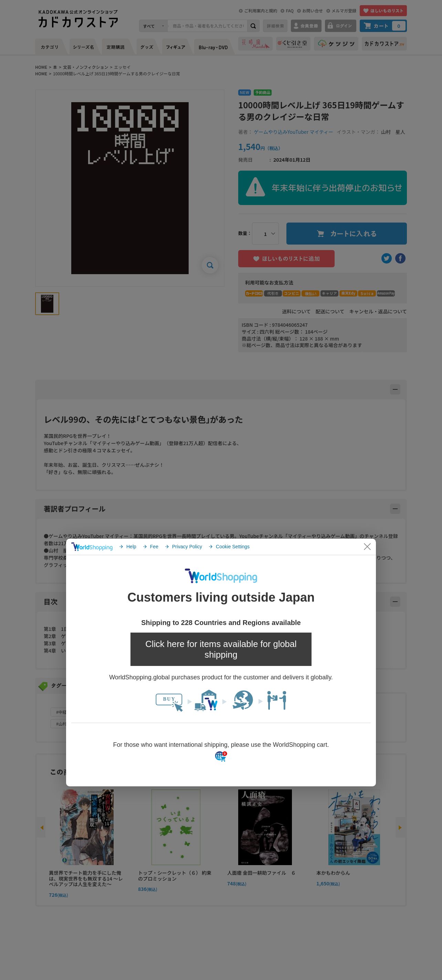
Task: Click the エッセイ breadcrumb link
Action: (x=122, y=67)
